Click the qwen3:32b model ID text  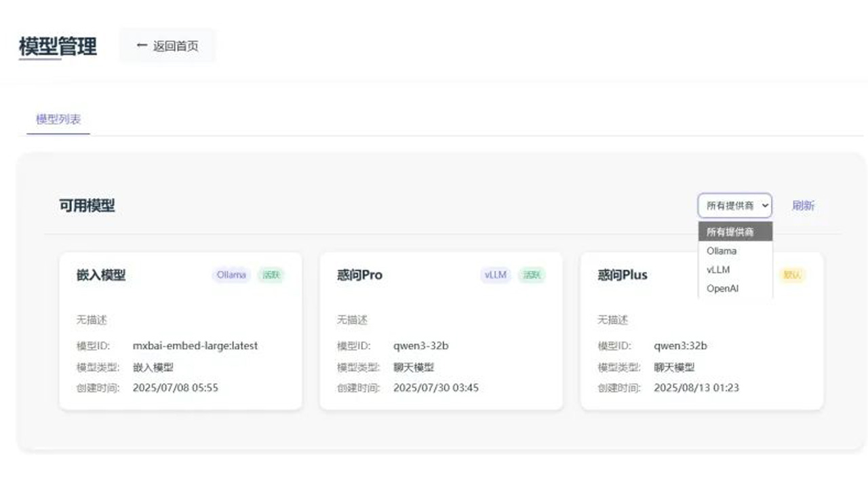pos(680,346)
